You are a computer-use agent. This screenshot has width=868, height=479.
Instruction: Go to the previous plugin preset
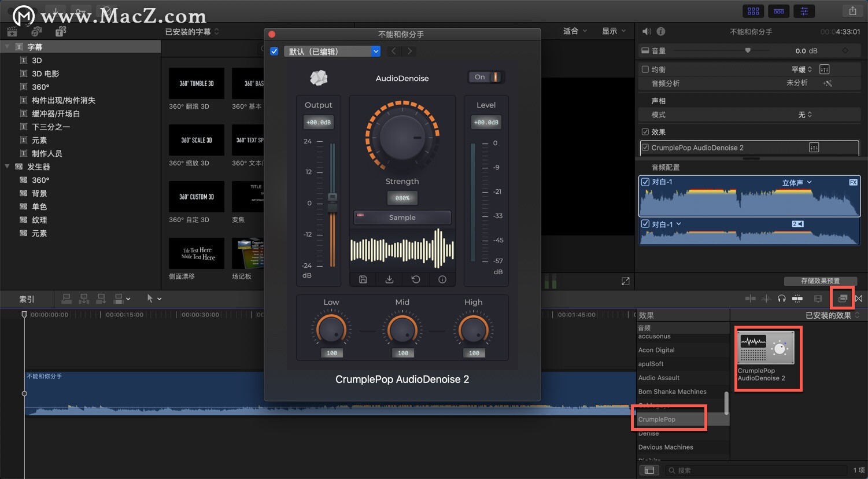[x=393, y=51]
